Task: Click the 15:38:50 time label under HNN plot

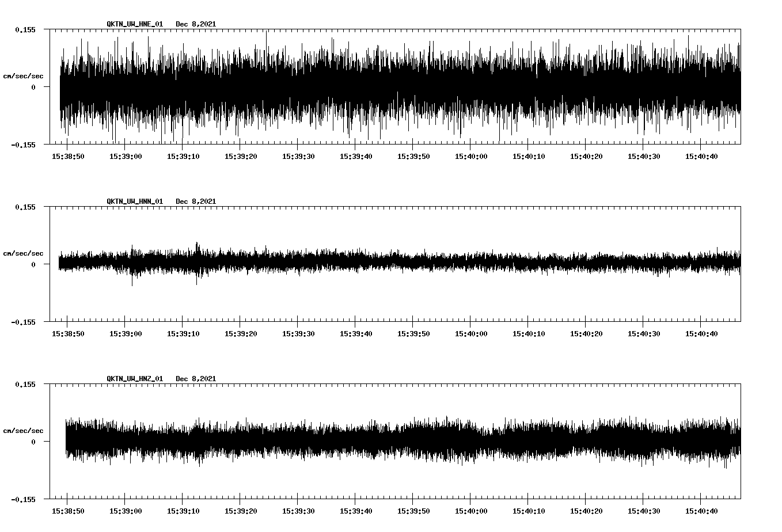Action: pyautogui.click(x=68, y=334)
